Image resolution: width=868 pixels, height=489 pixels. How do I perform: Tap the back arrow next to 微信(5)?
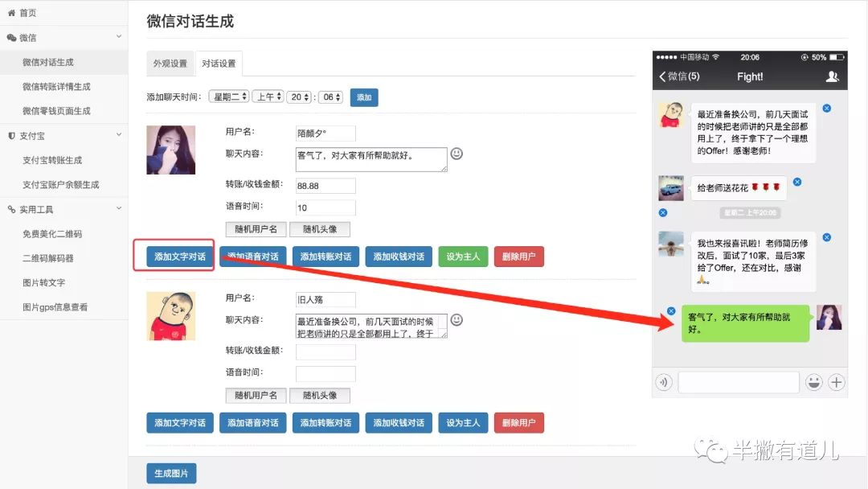coord(662,76)
